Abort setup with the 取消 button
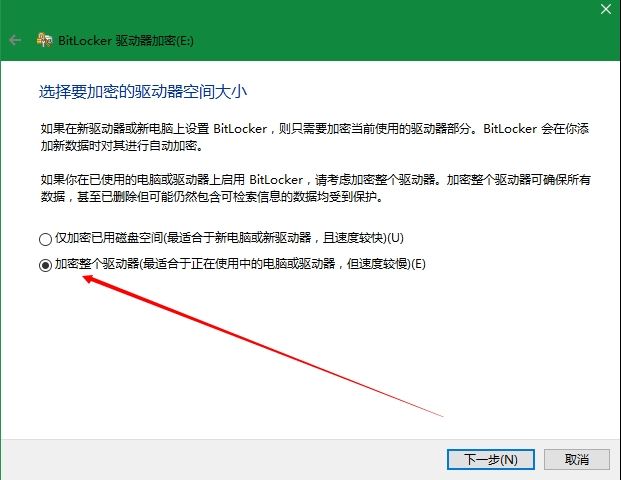621x480 pixels. [577, 459]
